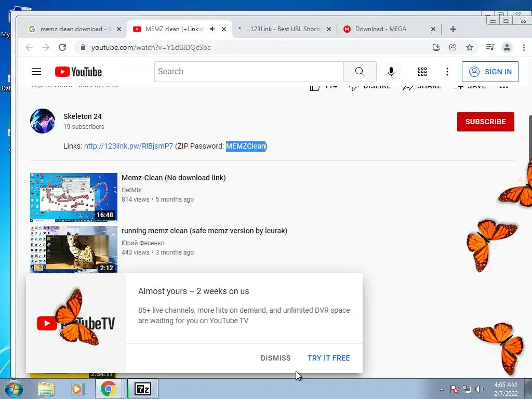Screen dimensions: 532x399
Task: Open Windows Media Player from taskbar
Action: (x=77, y=389)
